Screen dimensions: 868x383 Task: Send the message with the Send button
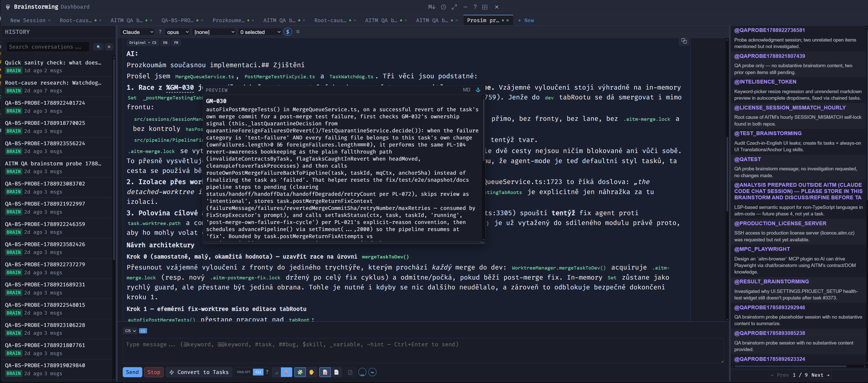pos(132,372)
